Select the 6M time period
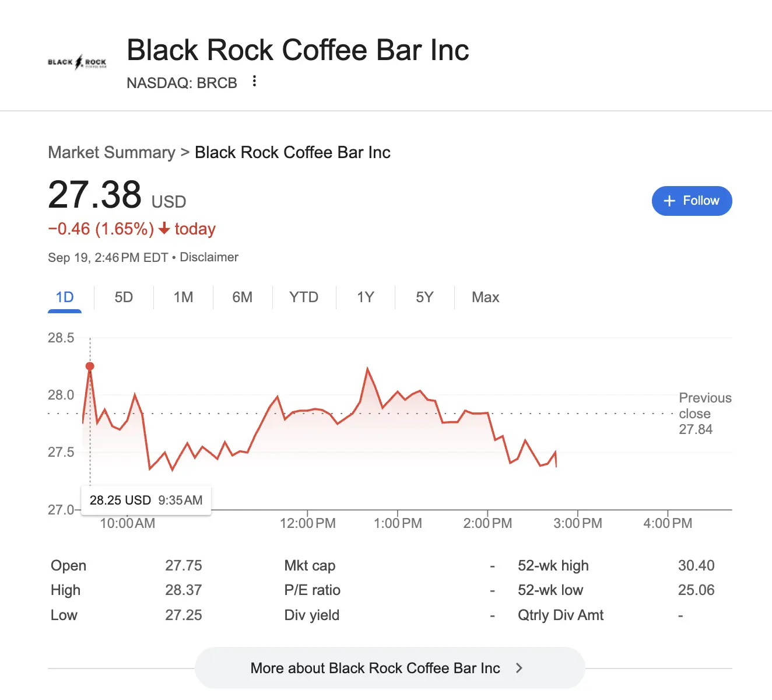The width and height of the screenshot is (772, 700). (x=243, y=297)
